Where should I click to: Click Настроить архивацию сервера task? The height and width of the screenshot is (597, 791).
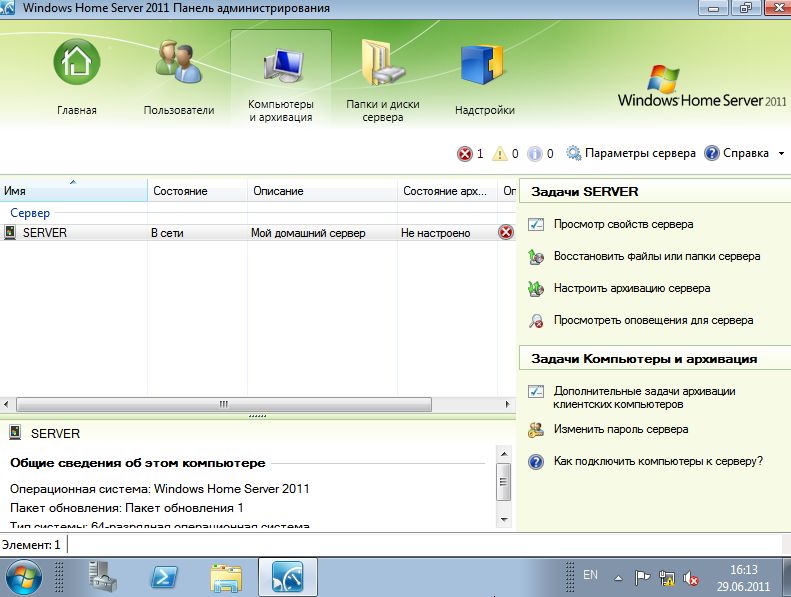[632, 288]
